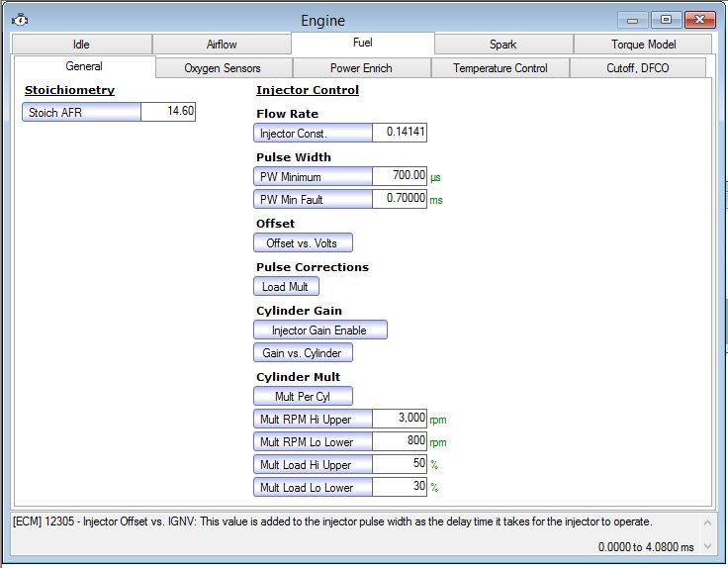
Task: Click the ECM 12305 description text
Action: [332, 521]
